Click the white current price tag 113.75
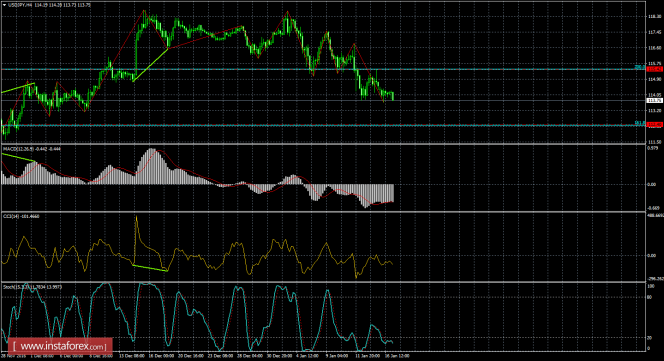 click(655, 100)
